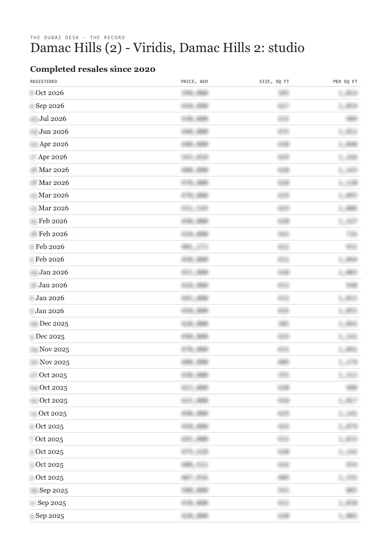Click the PRICE, AED column header
The width and height of the screenshot is (392, 554).
point(194,81)
